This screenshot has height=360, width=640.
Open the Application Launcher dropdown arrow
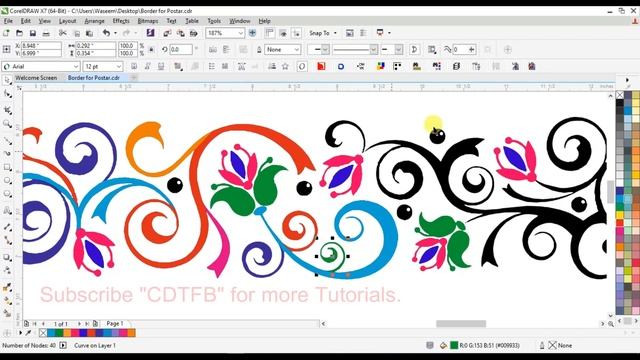click(x=389, y=33)
